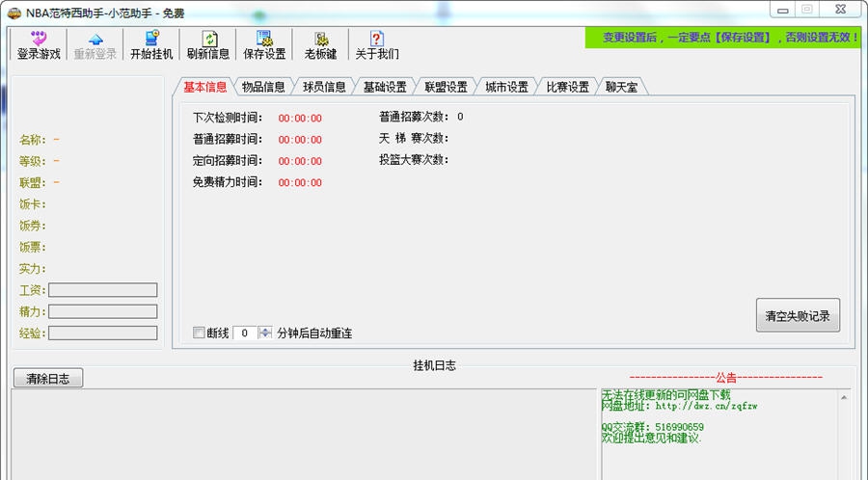The width and height of the screenshot is (868, 480).
Task: Click the reconnect minutes number field
Action: click(x=245, y=333)
